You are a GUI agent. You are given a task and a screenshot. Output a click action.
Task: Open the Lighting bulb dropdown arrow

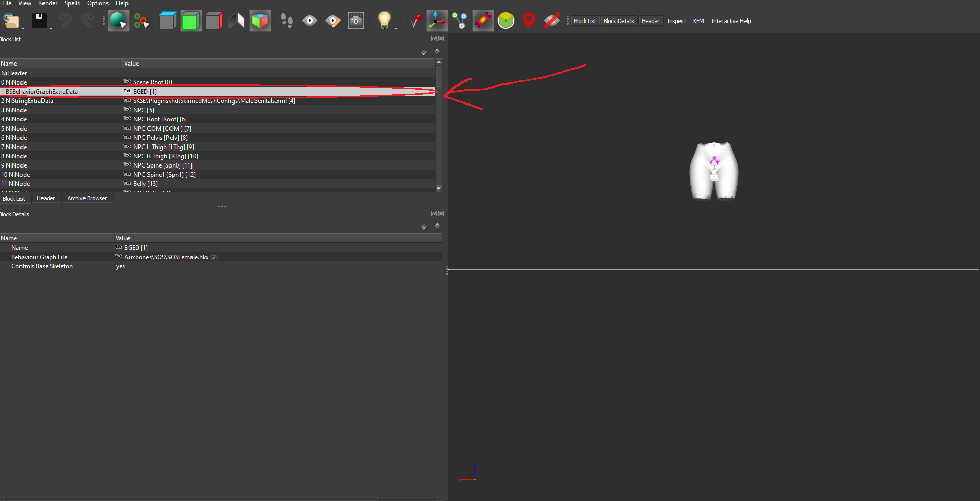(x=396, y=28)
